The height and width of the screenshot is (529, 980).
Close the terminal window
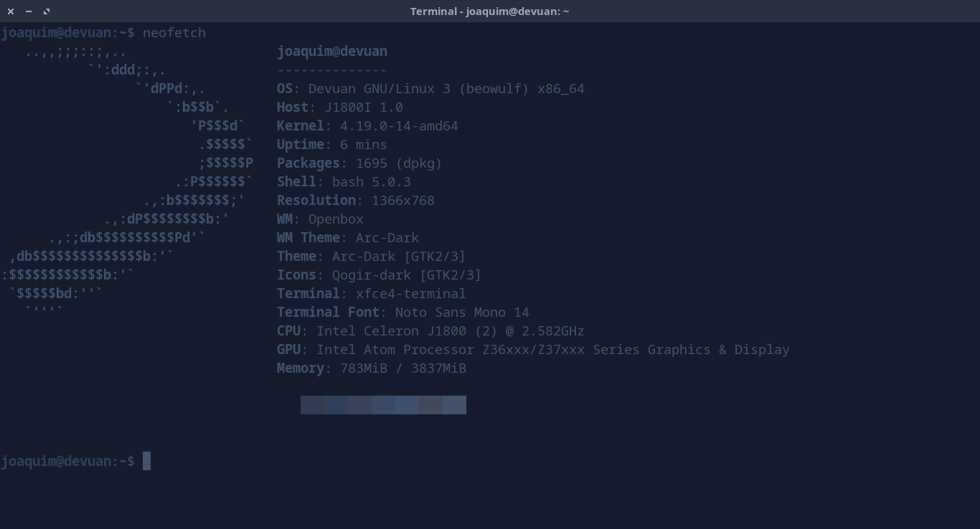click(x=11, y=11)
